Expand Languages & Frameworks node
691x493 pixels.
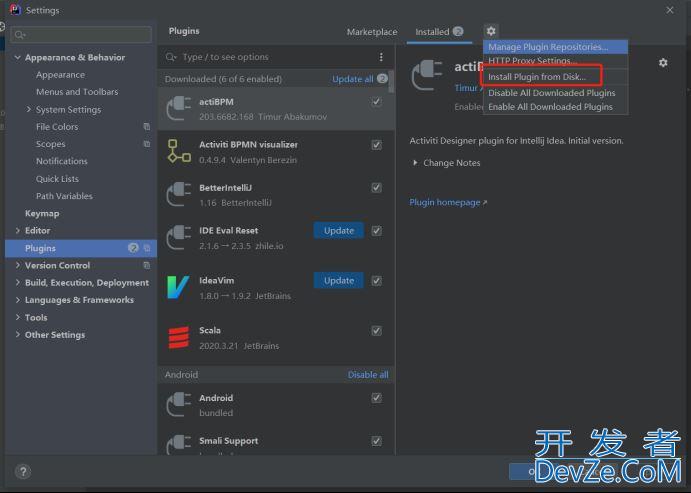click(x=18, y=300)
